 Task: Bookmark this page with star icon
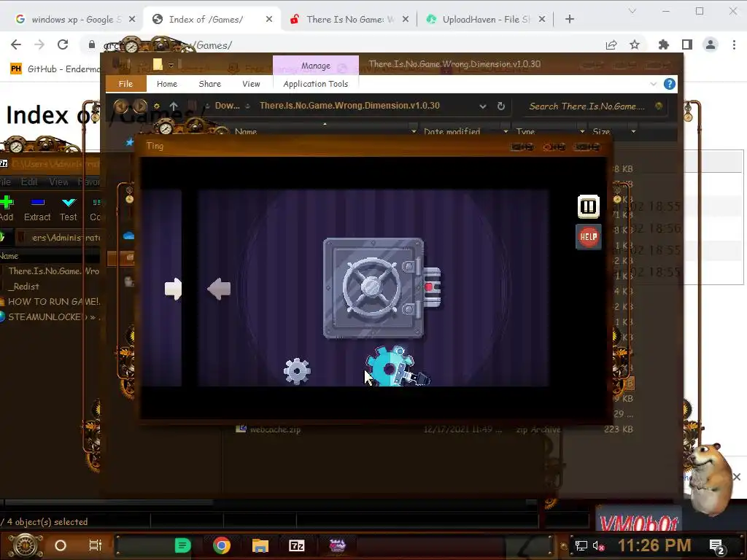point(635,44)
